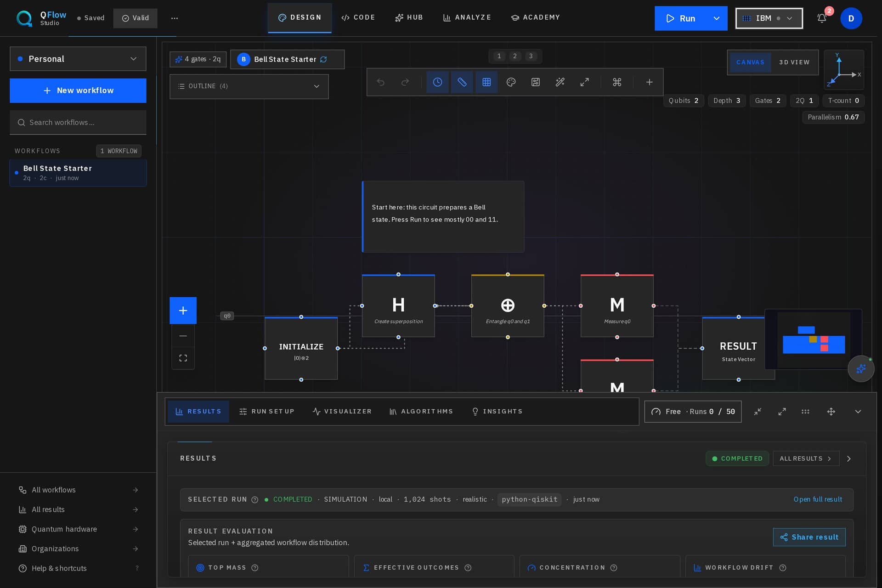
Task: Expand Organizations sidebar entry
Action: (x=78, y=549)
